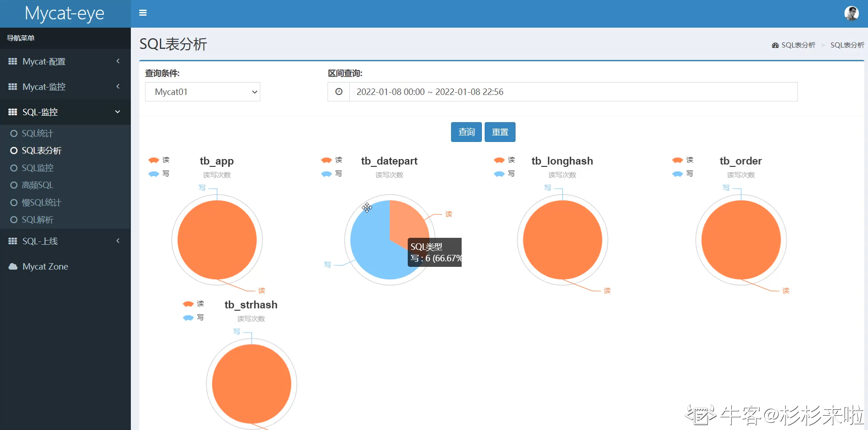Click the tb_datepart chart title
The height and width of the screenshot is (430, 868).
pos(389,161)
